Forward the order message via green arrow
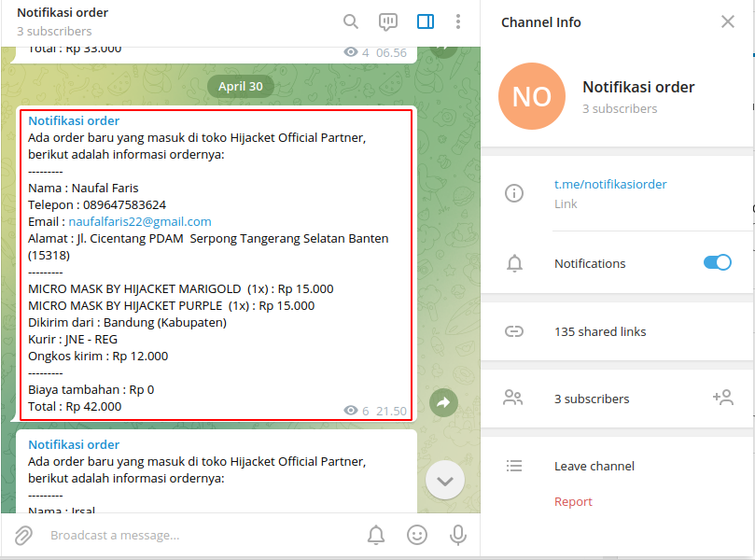The image size is (755, 560). point(443,401)
